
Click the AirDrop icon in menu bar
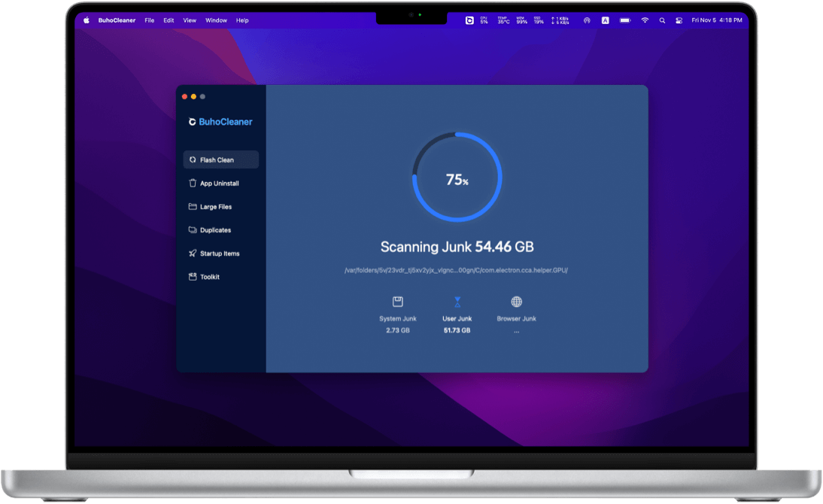(x=587, y=20)
